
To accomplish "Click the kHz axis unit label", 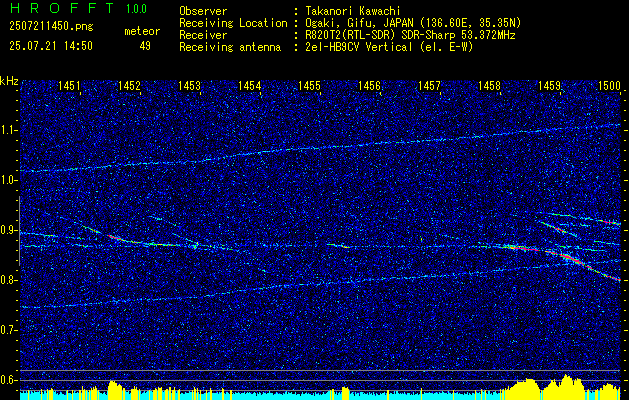I will 9,81.
